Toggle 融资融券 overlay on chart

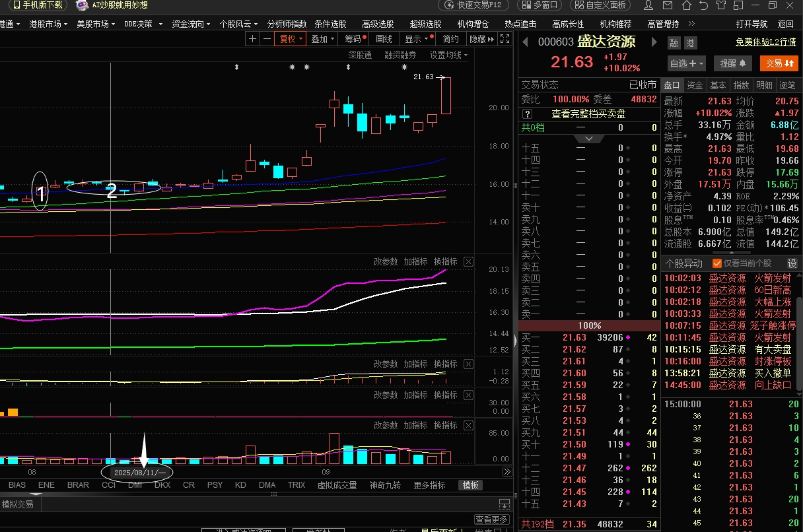pyautogui.click(x=401, y=55)
